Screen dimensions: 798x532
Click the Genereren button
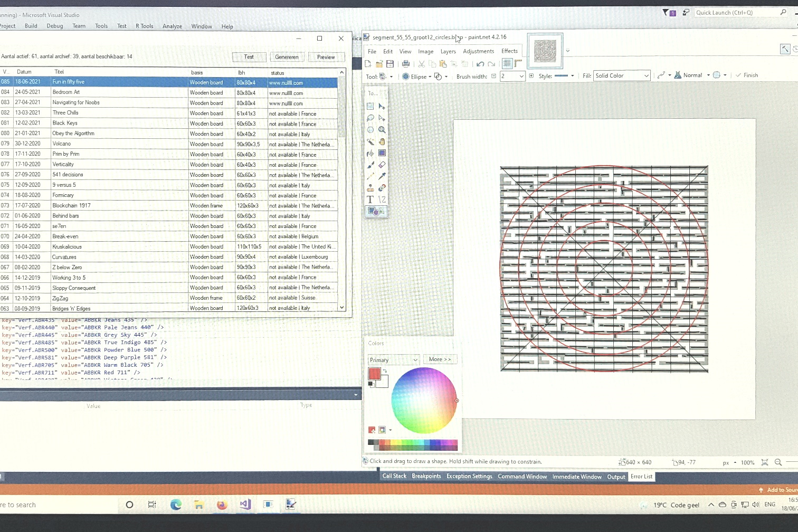tap(287, 57)
